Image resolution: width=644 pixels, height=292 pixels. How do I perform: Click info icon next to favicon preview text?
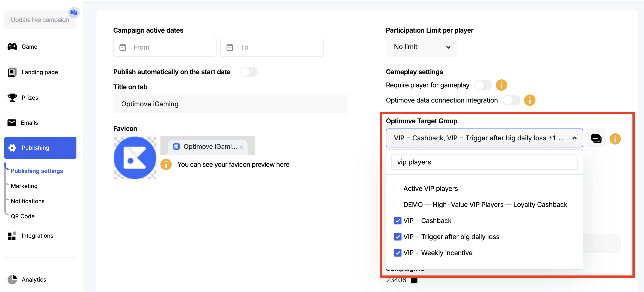166,164
